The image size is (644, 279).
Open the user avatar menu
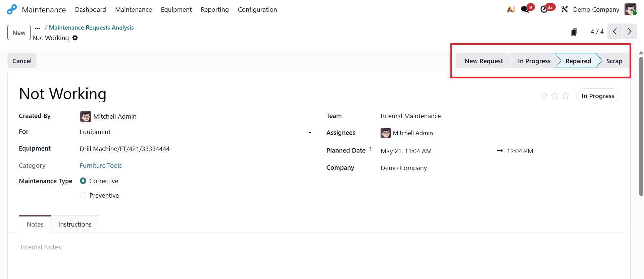[x=630, y=9]
